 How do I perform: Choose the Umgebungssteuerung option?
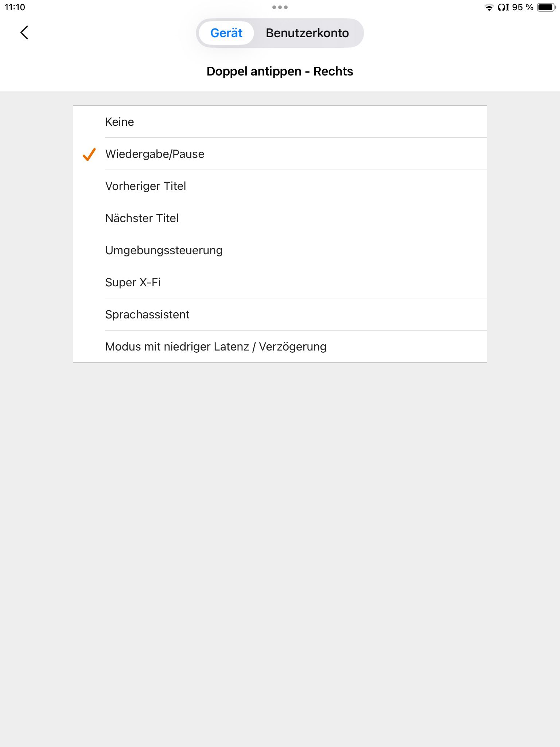point(164,250)
